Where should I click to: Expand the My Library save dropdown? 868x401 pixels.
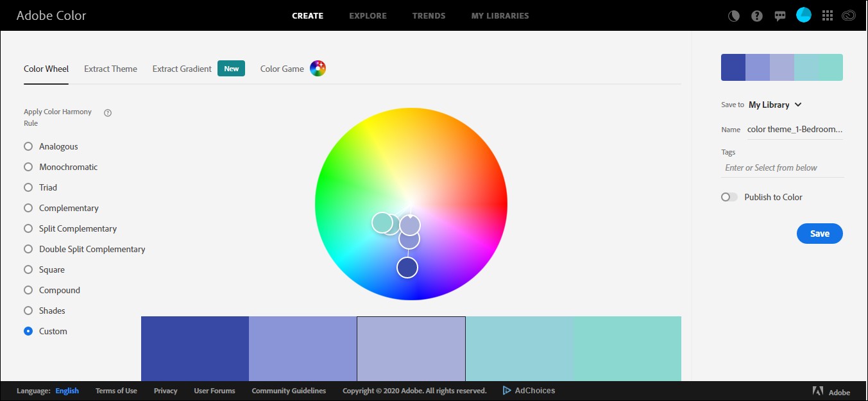tap(775, 105)
